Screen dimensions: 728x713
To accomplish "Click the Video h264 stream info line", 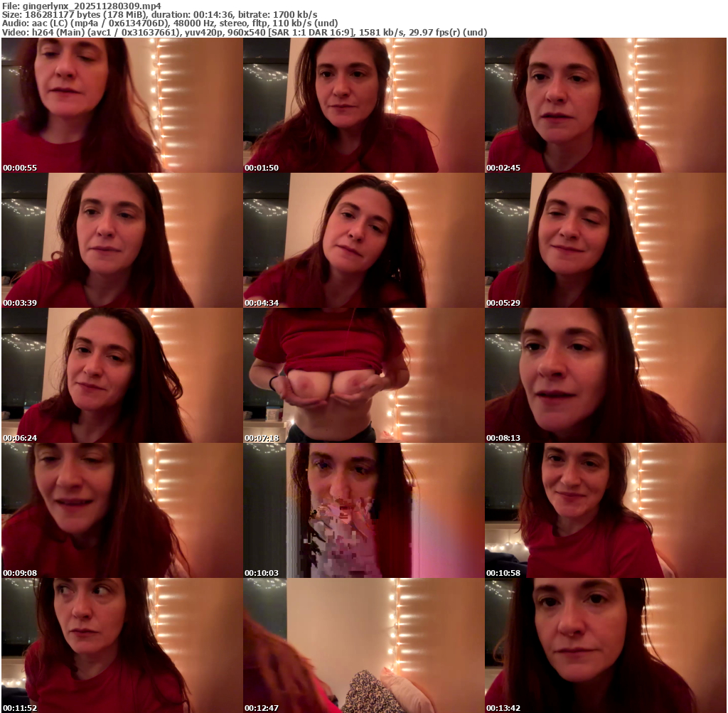I will [245, 33].
